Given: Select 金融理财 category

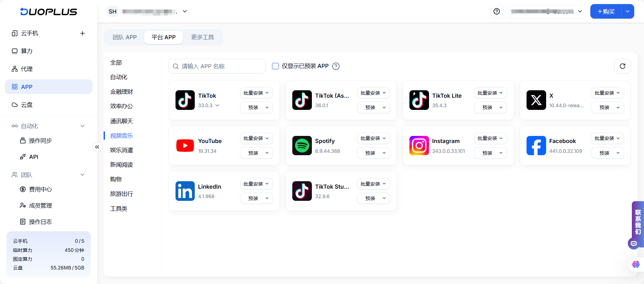Looking at the screenshot, I should click(122, 92).
